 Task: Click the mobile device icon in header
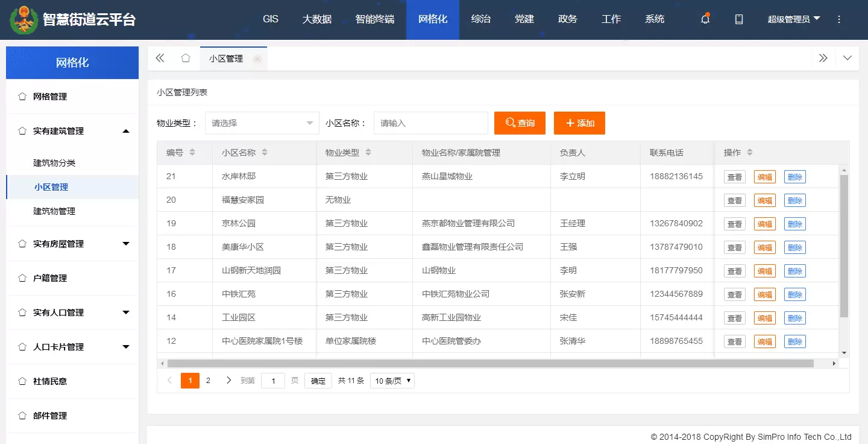pyautogui.click(x=739, y=19)
